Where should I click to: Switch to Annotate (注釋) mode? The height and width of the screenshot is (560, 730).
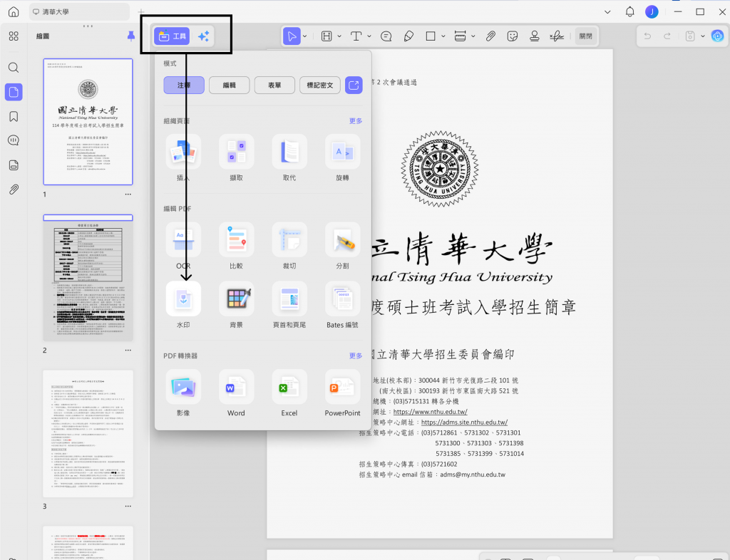click(x=184, y=85)
